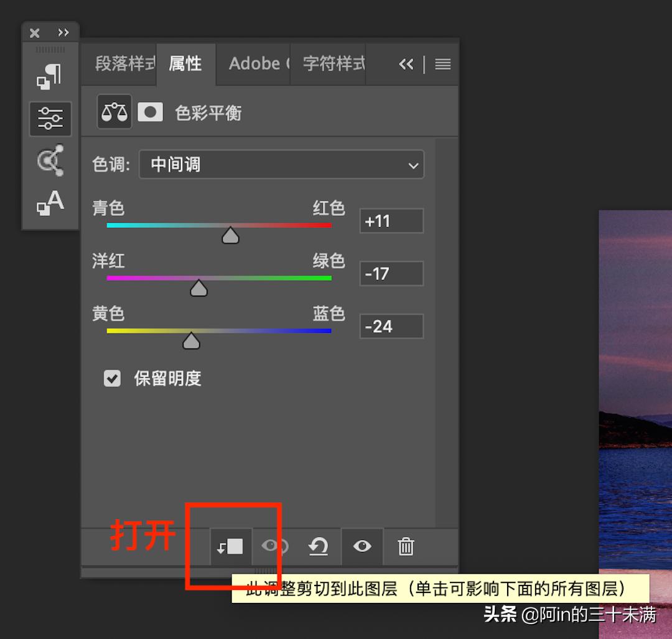Click the paragraph styles icon in sidebar

(x=50, y=75)
